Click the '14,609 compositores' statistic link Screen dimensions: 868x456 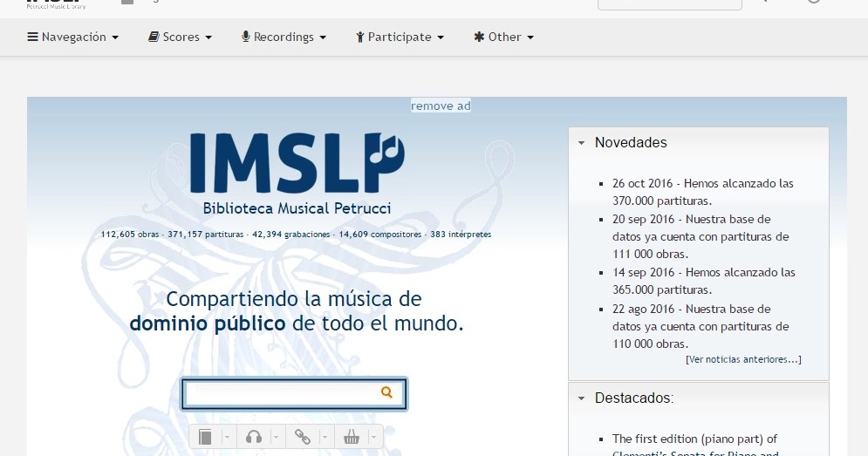point(380,234)
